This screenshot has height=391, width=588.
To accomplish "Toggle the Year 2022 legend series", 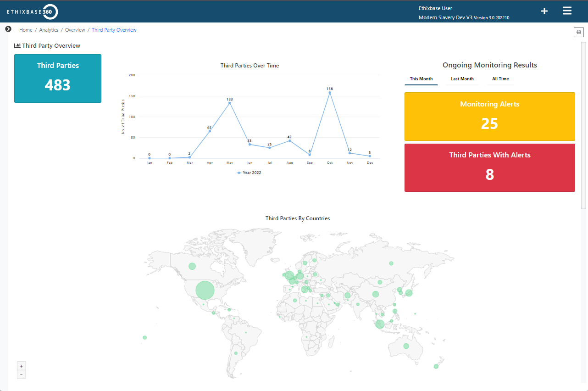I will coord(249,173).
